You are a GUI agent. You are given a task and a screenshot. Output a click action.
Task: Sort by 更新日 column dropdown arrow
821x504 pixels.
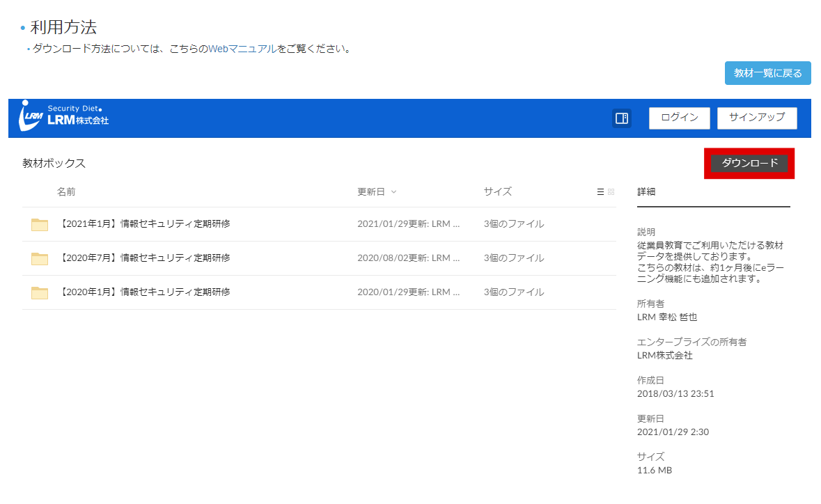point(393,192)
